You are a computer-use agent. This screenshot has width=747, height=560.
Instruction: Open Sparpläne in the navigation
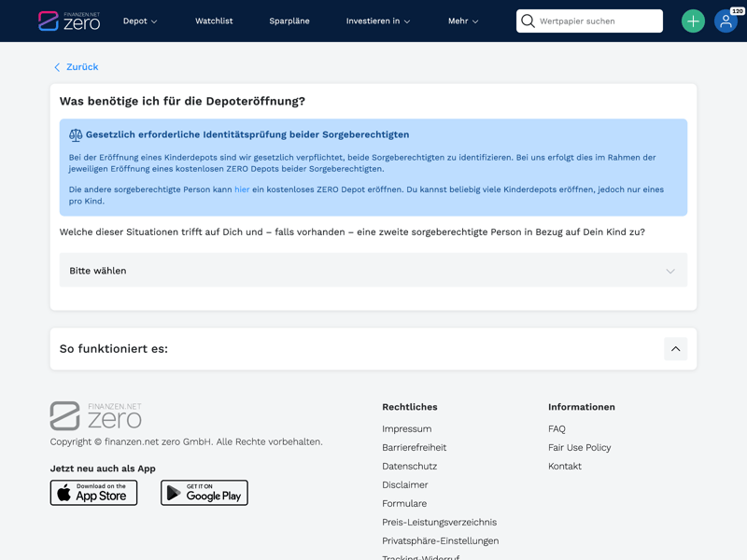coord(289,21)
